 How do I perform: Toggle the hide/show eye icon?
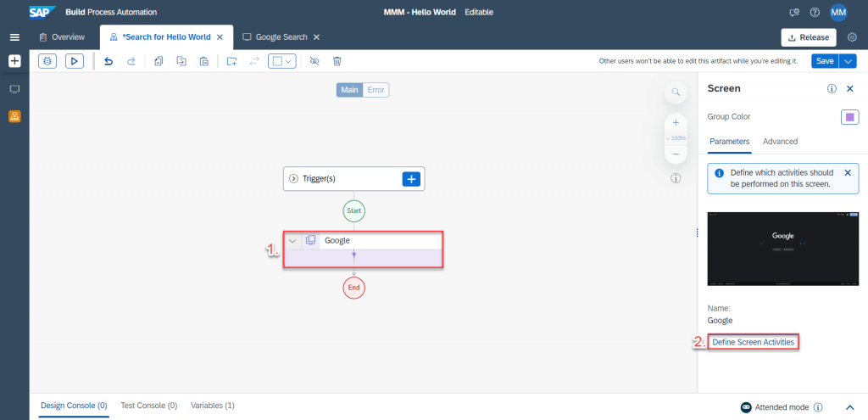point(314,61)
